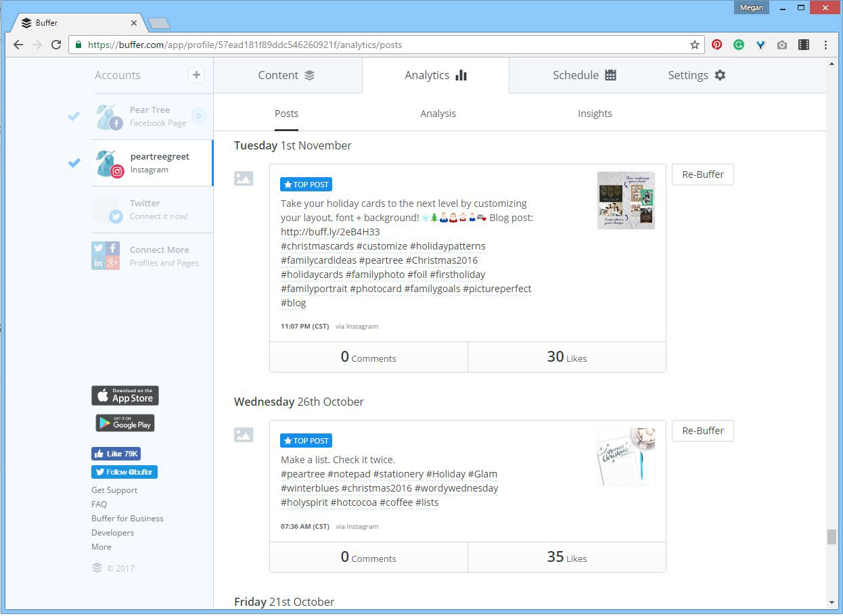Add an account with the plus icon
843x616 pixels.
click(196, 75)
